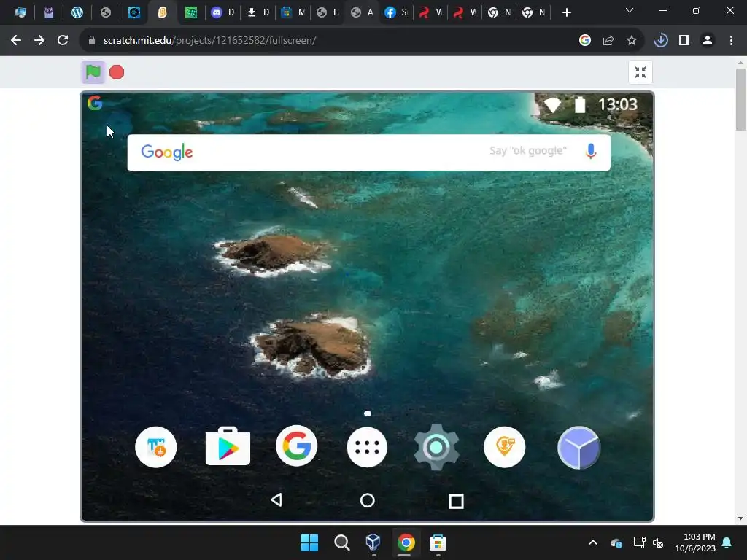Click Chrome icon in the taskbar

click(406, 542)
